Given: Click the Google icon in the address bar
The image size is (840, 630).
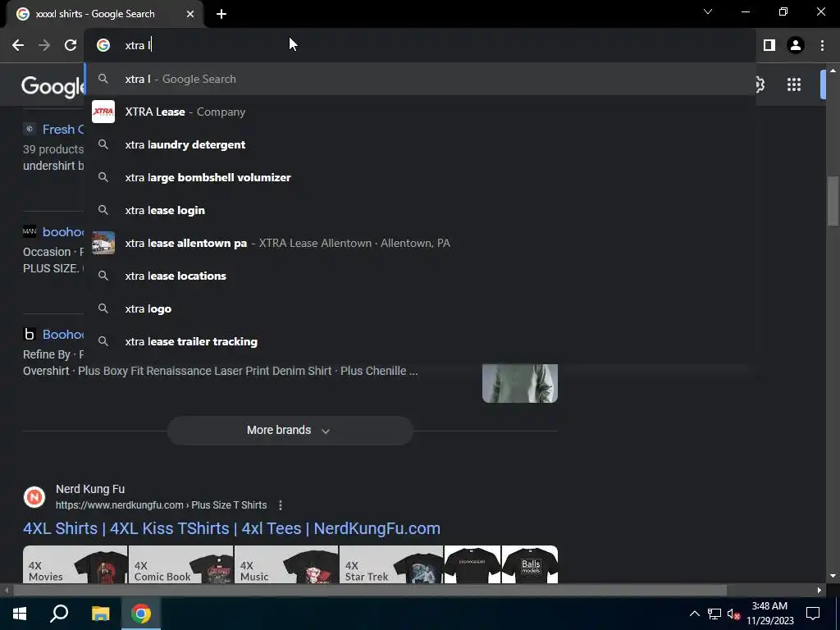Looking at the screenshot, I should [x=103, y=46].
